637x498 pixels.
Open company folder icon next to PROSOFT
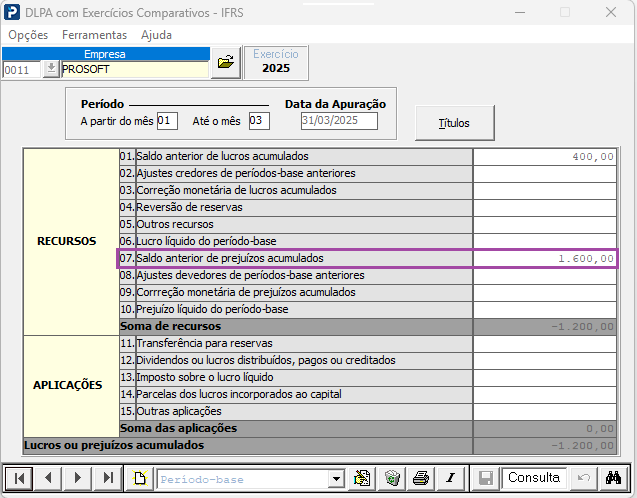226,63
